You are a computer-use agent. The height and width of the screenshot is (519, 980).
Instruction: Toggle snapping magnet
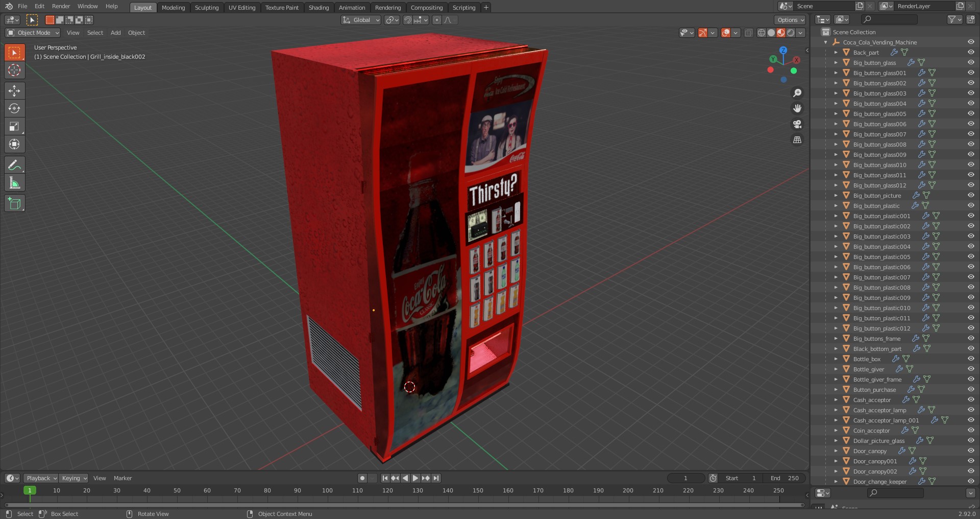tap(408, 20)
